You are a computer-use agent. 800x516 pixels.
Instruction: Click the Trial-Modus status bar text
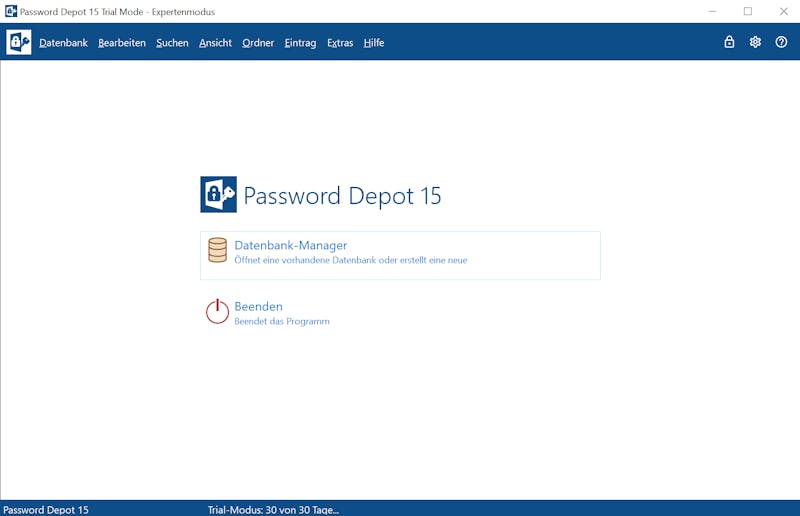tap(273, 510)
